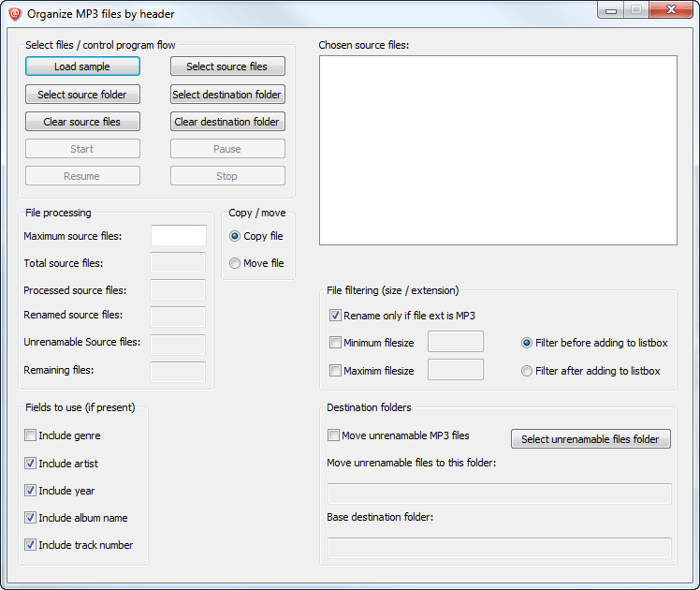The width and height of the screenshot is (700, 590).
Task: Clear source files list
Action: (82, 122)
